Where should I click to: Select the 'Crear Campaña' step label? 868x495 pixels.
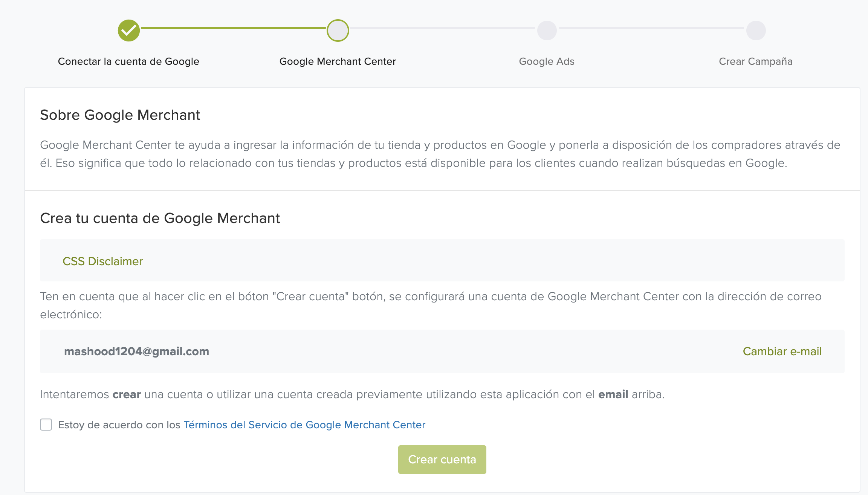pyautogui.click(x=756, y=61)
